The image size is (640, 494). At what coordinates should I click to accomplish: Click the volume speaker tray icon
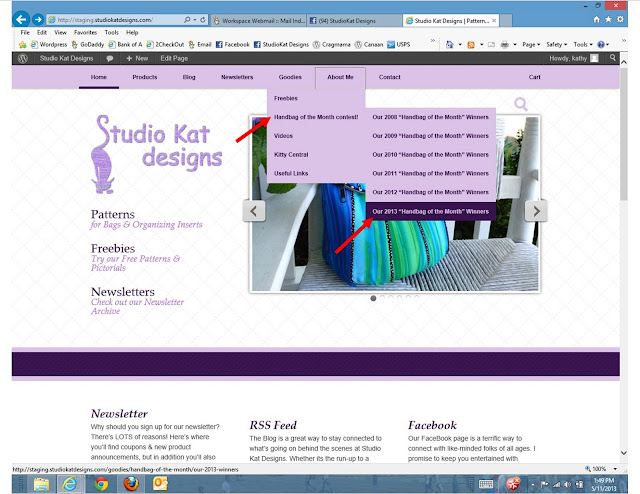click(567, 485)
